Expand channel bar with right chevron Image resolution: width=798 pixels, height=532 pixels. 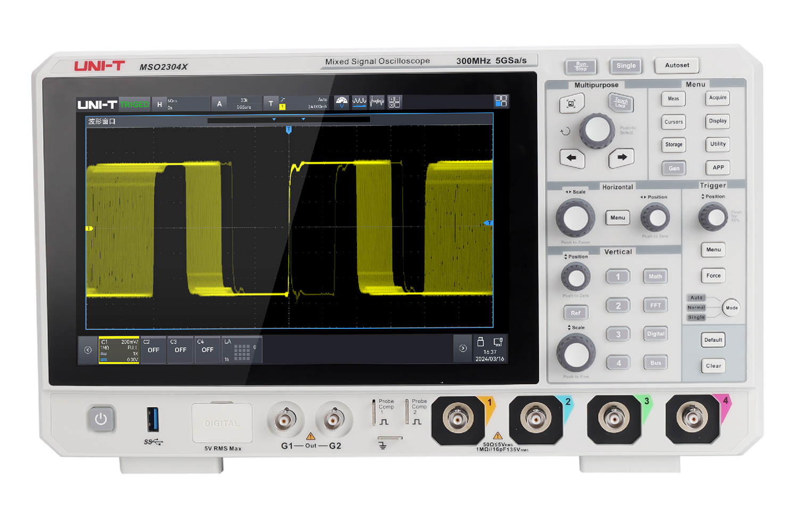pyautogui.click(x=463, y=348)
